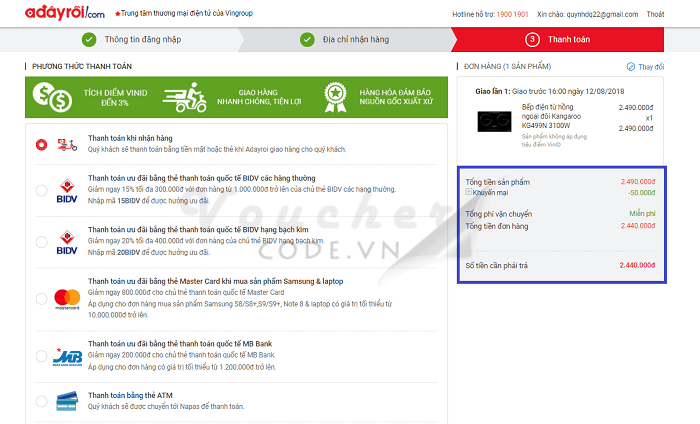Click the Thanh toán bằng thẻ ATM title
This screenshot has width=700, height=424.
click(x=130, y=395)
